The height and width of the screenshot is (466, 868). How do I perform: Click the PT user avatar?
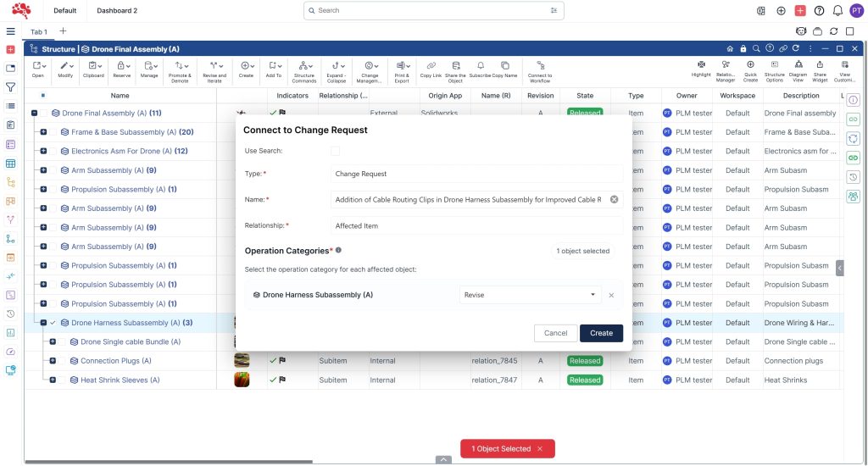pos(856,10)
